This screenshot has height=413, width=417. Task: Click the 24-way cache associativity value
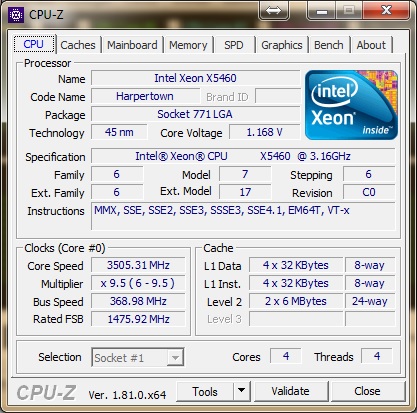370,301
